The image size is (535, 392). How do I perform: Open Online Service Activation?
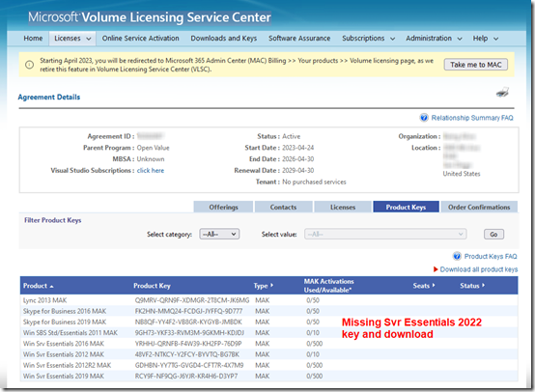tap(141, 39)
